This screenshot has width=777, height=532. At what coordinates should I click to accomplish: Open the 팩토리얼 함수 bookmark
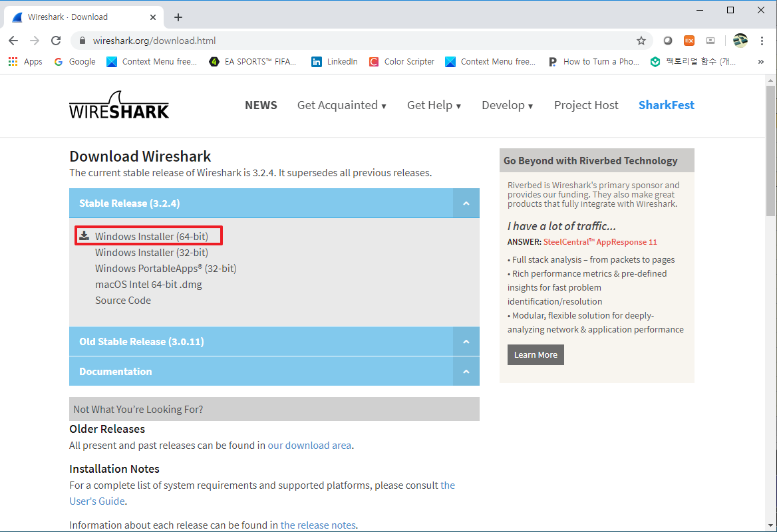coord(693,61)
